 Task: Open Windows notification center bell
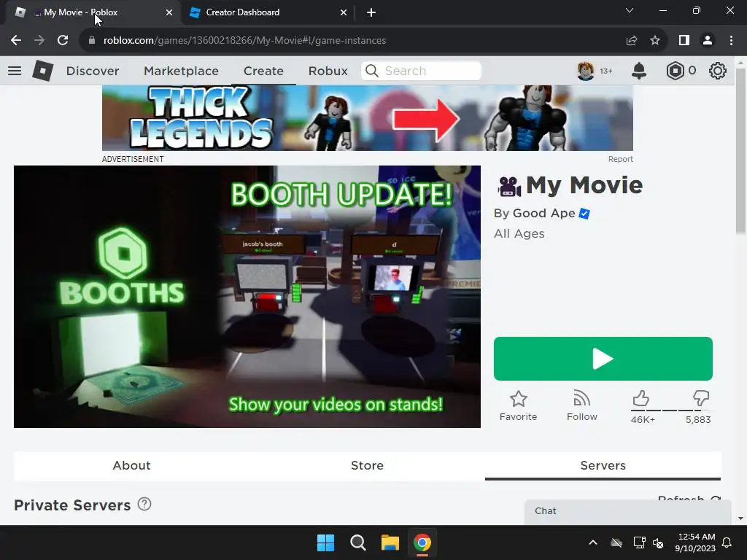727,542
